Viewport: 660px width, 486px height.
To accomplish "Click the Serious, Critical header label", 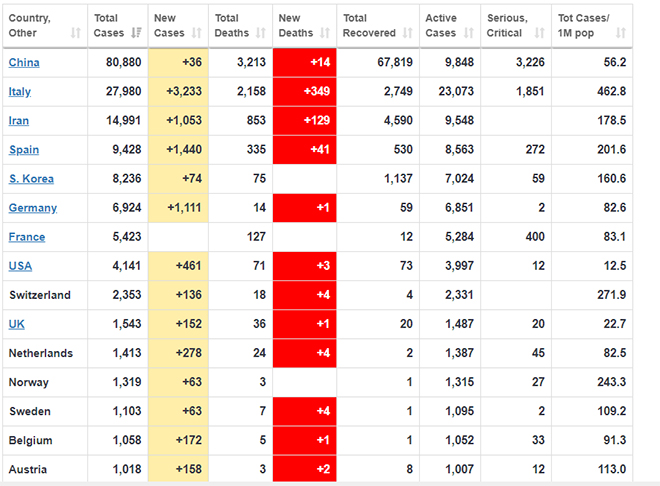I will tap(507, 25).
